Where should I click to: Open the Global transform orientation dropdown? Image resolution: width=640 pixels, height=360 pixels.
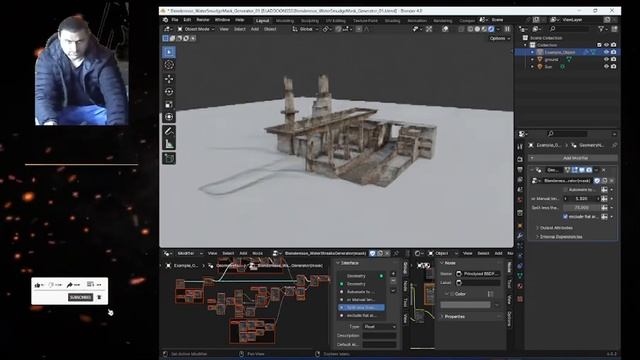pos(305,29)
